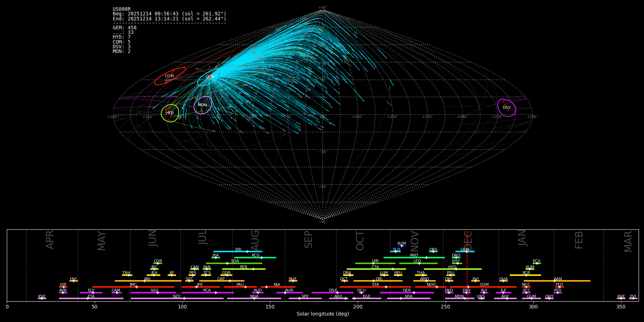Click the red STA shower bar
Viewport: 644px width, 322px height.
tap(375, 287)
